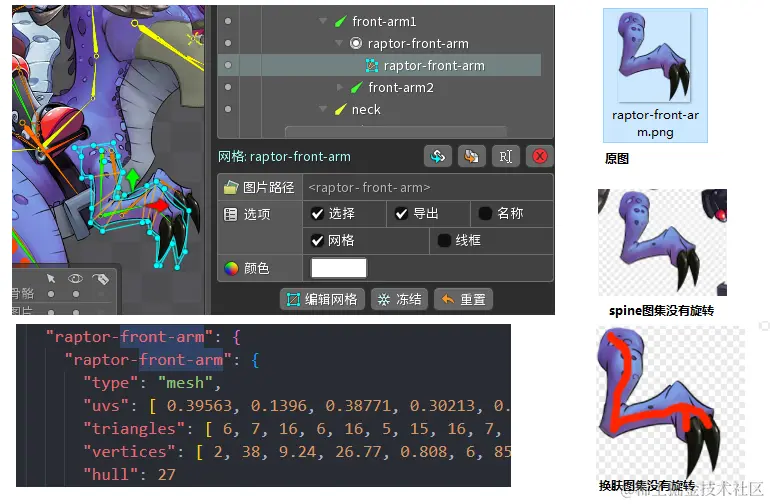The height and width of the screenshot is (504, 770).
Task: Select the front-arm2 tree row text
Action: 401,87
